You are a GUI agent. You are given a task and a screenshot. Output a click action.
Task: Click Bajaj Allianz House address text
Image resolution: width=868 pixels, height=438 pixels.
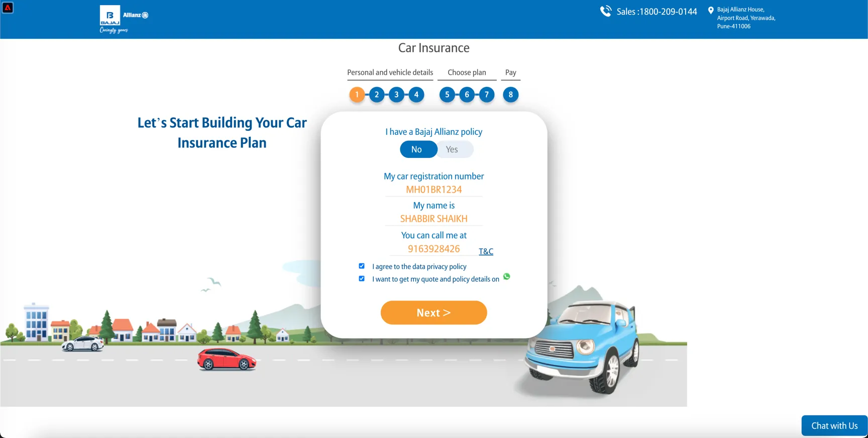(746, 18)
